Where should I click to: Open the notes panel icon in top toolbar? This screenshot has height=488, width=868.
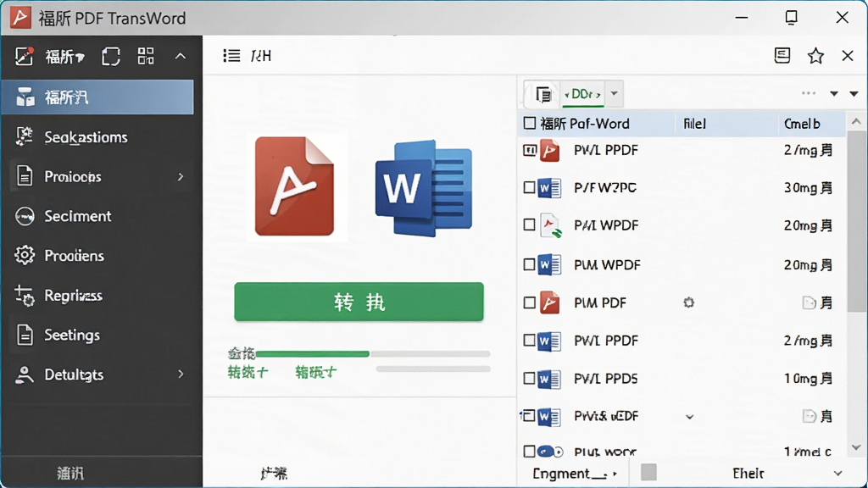tap(782, 55)
